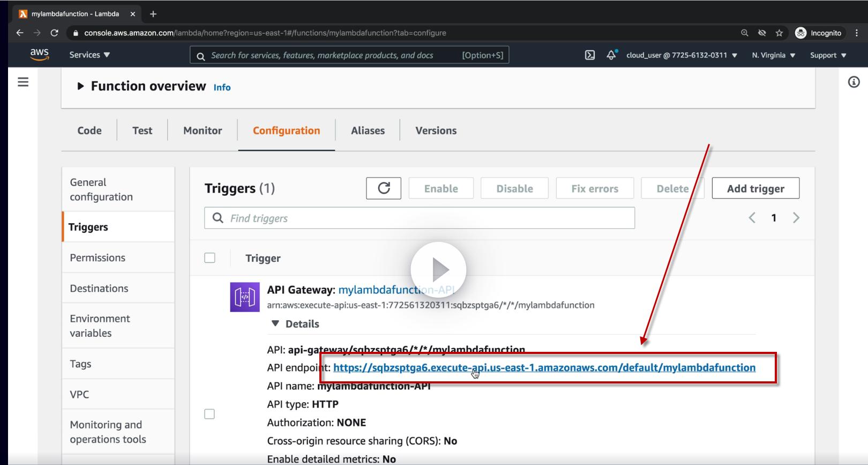Click the Fix errors button
868x465 pixels.
tap(595, 188)
